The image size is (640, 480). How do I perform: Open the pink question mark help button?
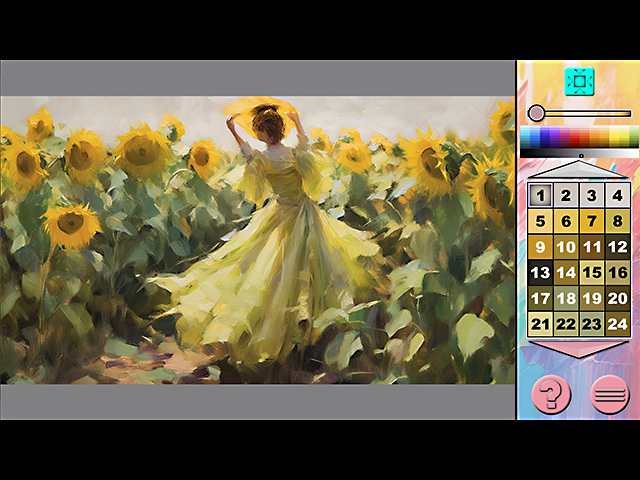(x=551, y=394)
